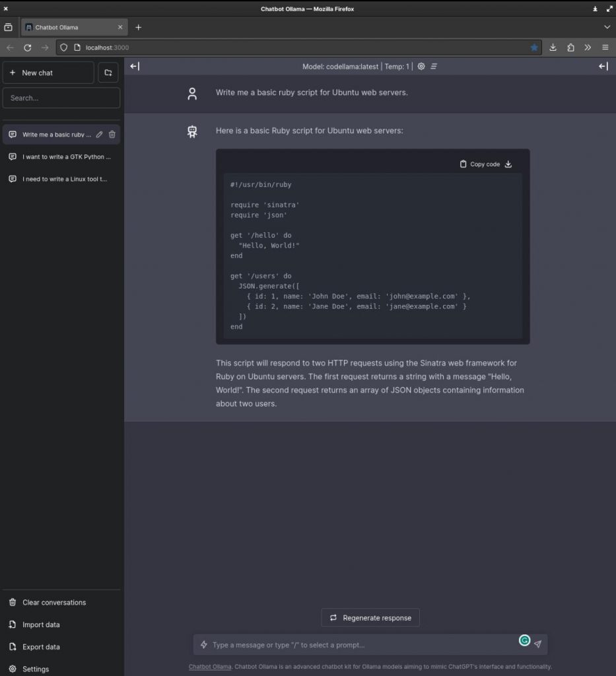Open Firefox downloads panel
616x676 pixels.
(553, 48)
